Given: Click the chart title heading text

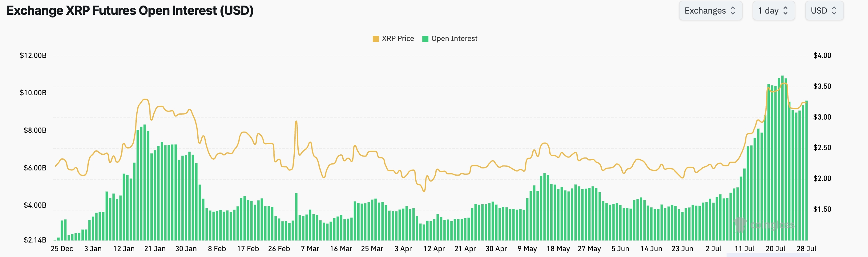Looking at the screenshot, I should tap(130, 11).
